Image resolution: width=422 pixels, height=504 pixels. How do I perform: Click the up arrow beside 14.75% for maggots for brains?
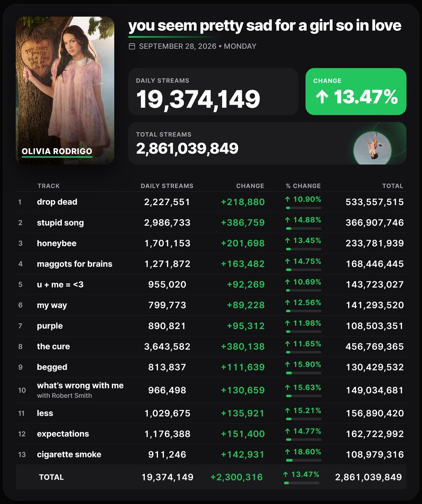pos(288,261)
